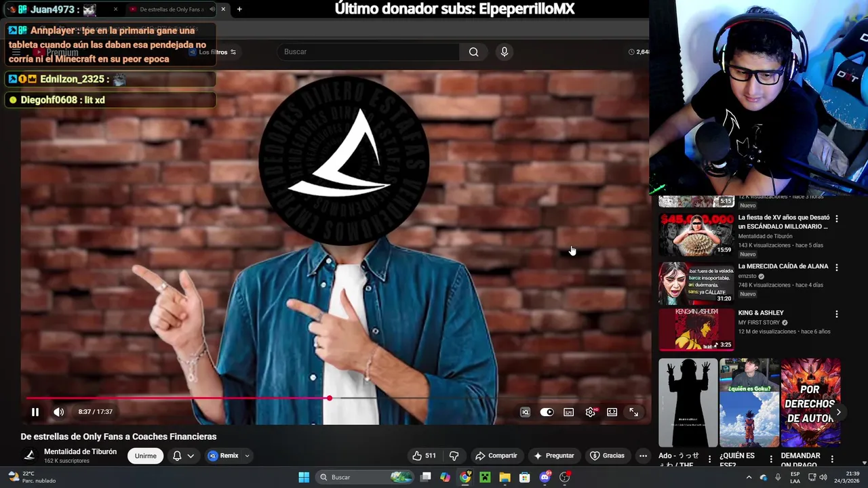Click the Windows taskbar Buscar search box

(365, 477)
